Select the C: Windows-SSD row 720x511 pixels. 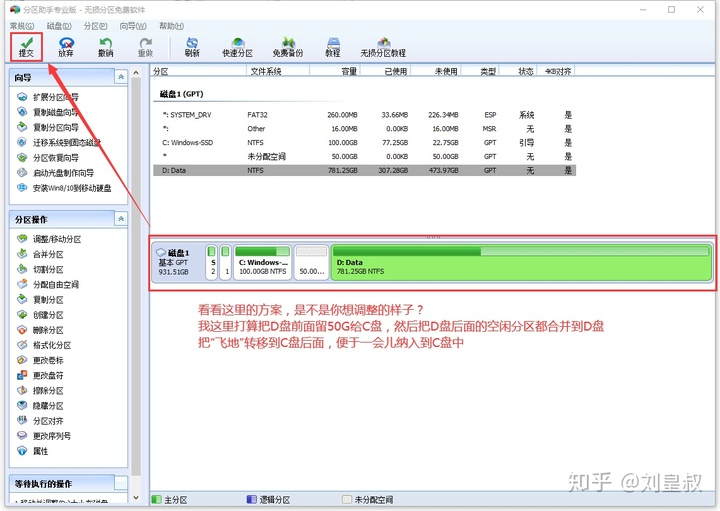(x=364, y=142)
